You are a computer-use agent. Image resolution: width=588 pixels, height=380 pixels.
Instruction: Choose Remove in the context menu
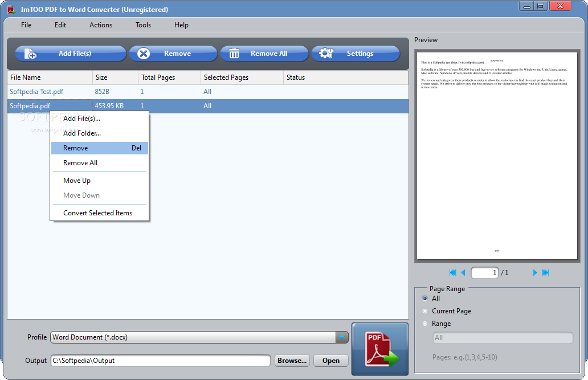pyautogui.click(x=99, y=148)
